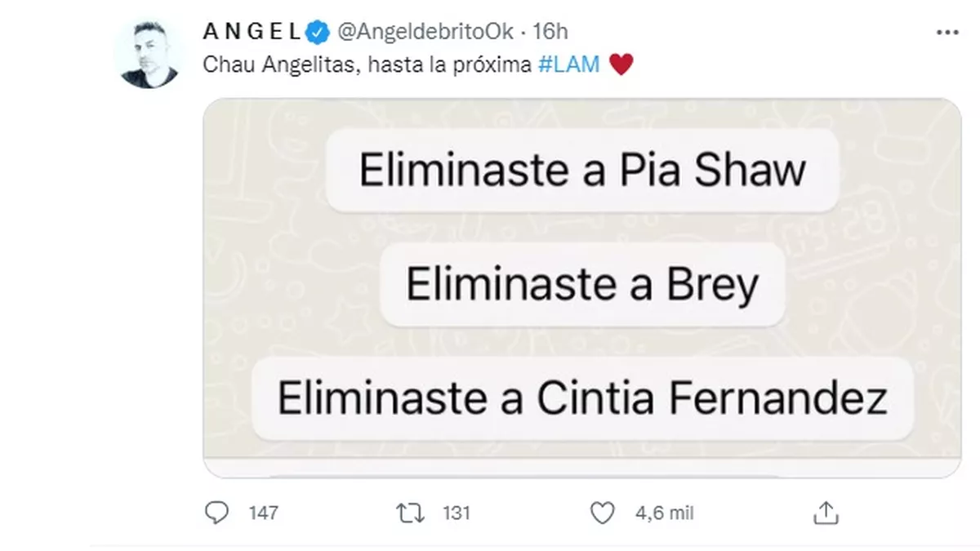Image resolution: width=980 pixels, height=551 pixels.
Task: Like the tweet with heart icon
Action: point(601,512)
